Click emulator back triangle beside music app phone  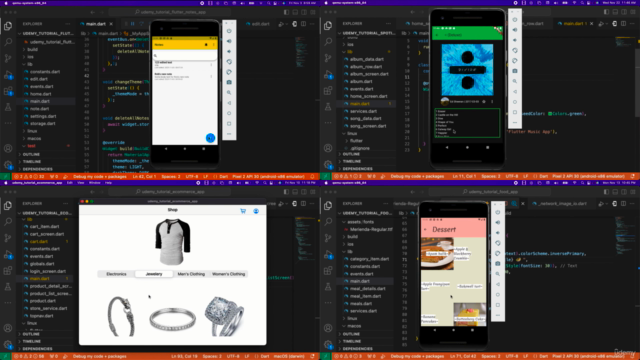pyautogui.click(x=515, y=91)
